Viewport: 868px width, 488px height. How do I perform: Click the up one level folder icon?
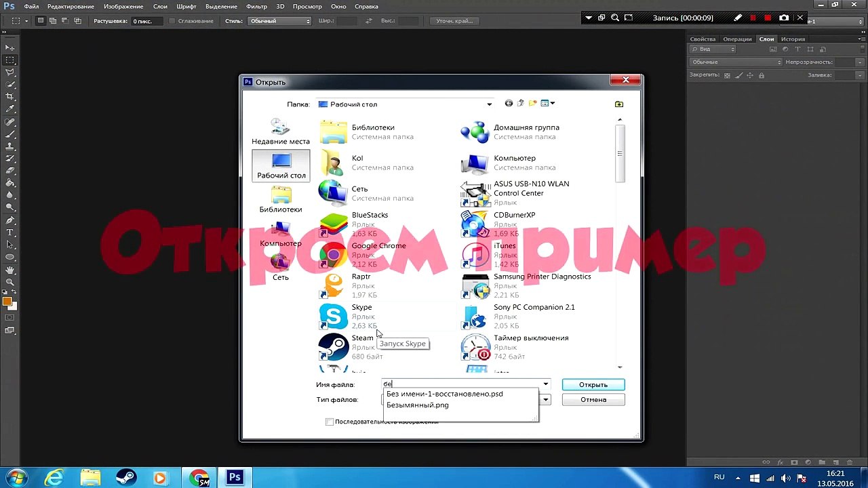click(521, 104)
